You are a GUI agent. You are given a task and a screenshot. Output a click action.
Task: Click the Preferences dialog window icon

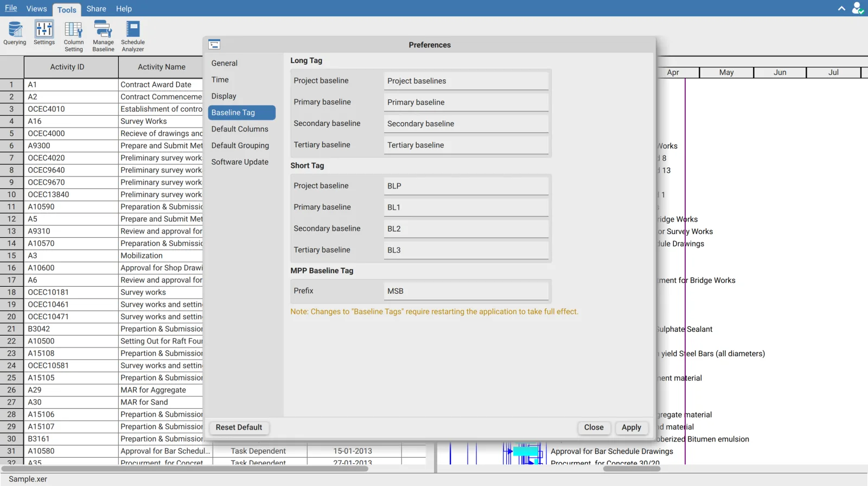pyautogui.click(x=214, y=45)
